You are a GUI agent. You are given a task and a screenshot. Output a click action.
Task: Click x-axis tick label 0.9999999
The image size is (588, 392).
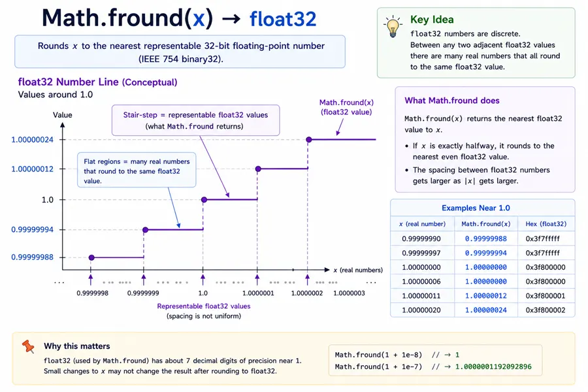(143, 293)
